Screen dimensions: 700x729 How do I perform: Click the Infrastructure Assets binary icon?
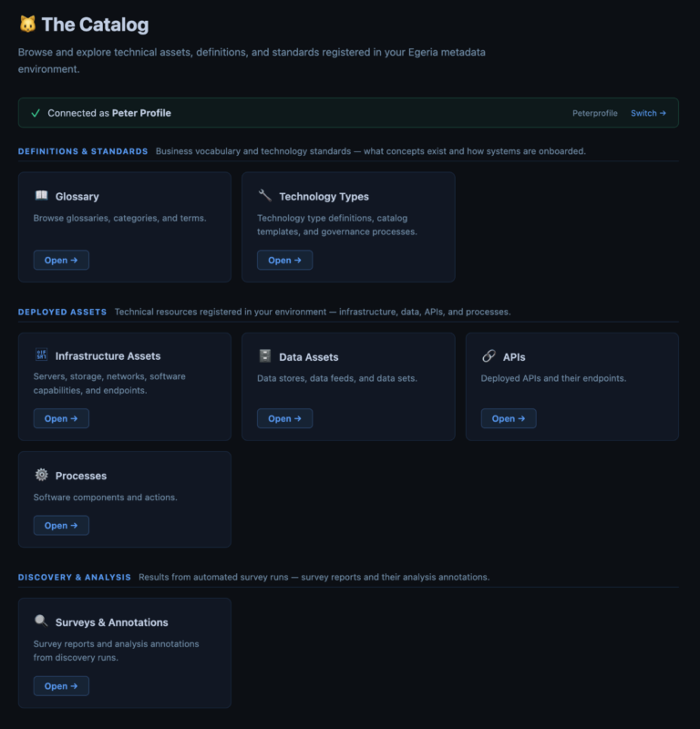41,354
